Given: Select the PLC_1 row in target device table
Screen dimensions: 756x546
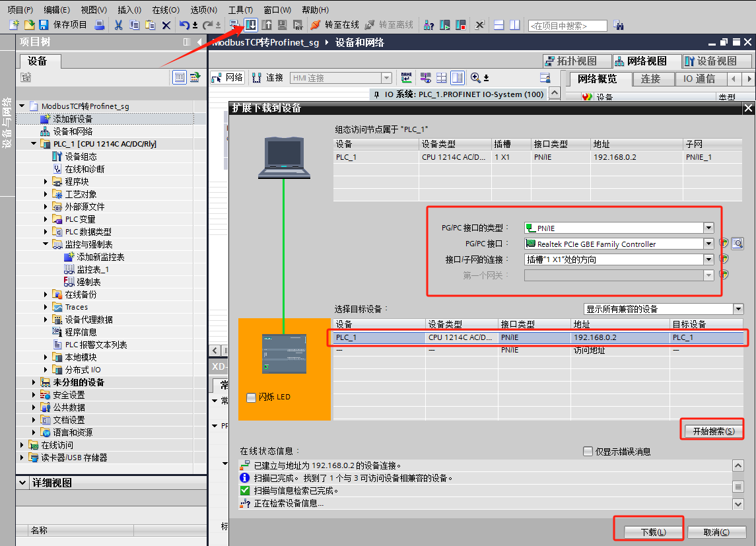Looking at the screenshot, I should 538,337.
